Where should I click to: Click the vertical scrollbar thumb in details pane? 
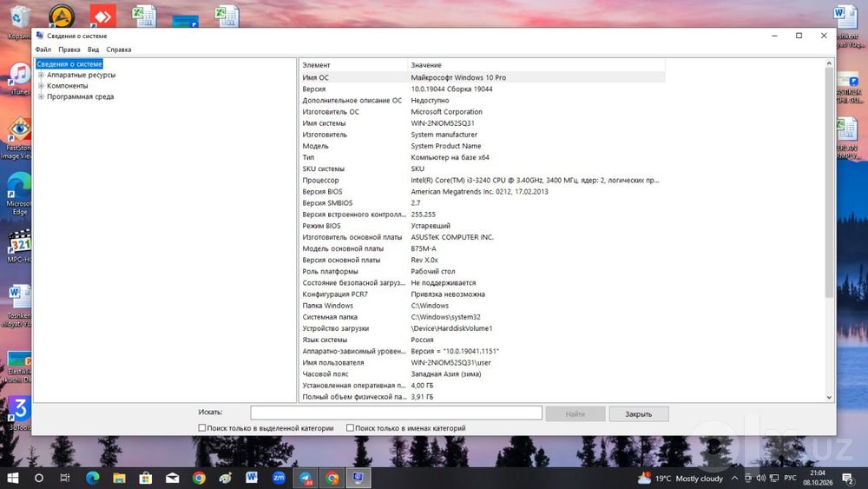point(829,182)
